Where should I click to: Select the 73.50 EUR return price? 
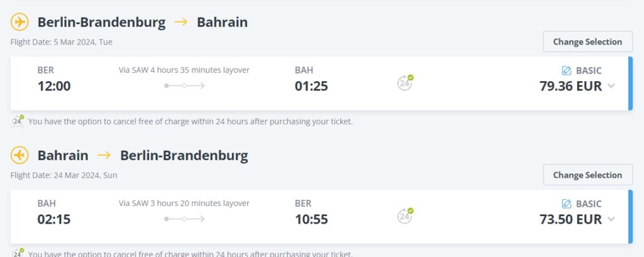[570, 219]
